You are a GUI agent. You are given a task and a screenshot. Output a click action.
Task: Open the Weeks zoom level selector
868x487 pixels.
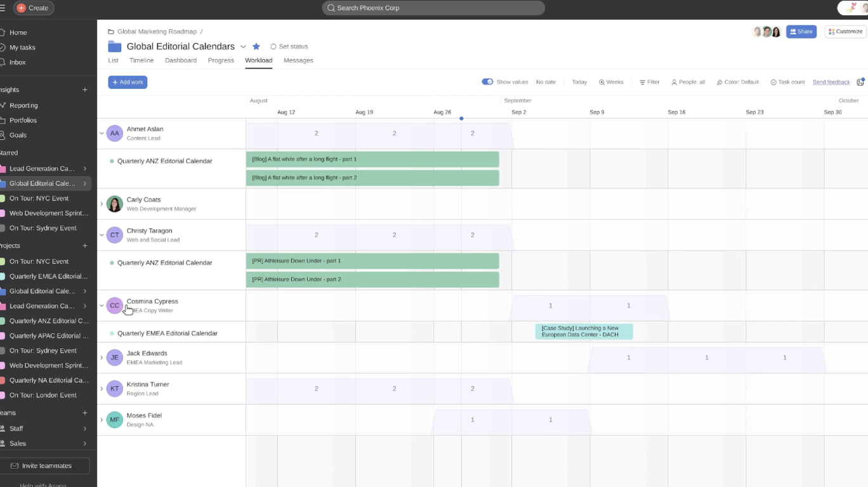610,82
